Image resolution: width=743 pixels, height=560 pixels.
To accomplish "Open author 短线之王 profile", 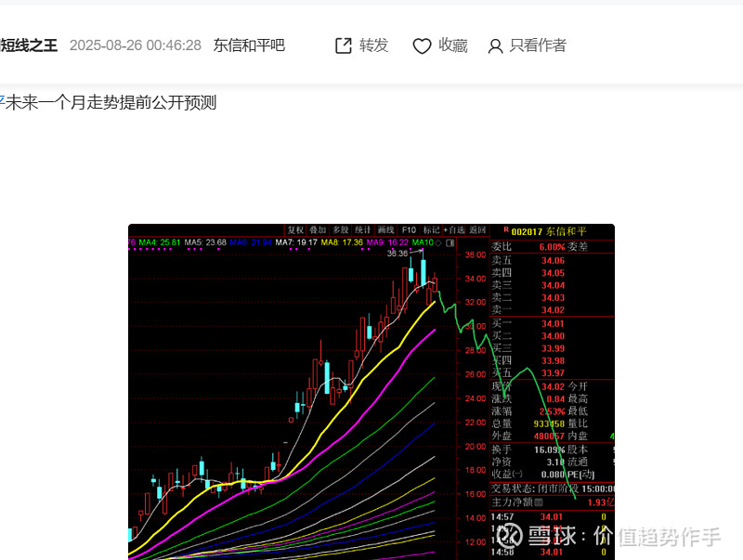I will (29, 46).
